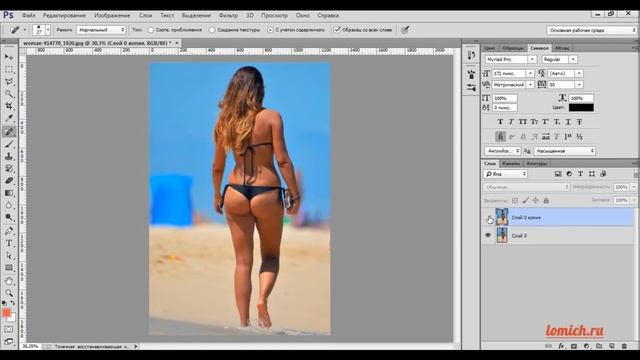Open the workspace 'Основная рабочая среда' dropdown

(x=591, y=30)
